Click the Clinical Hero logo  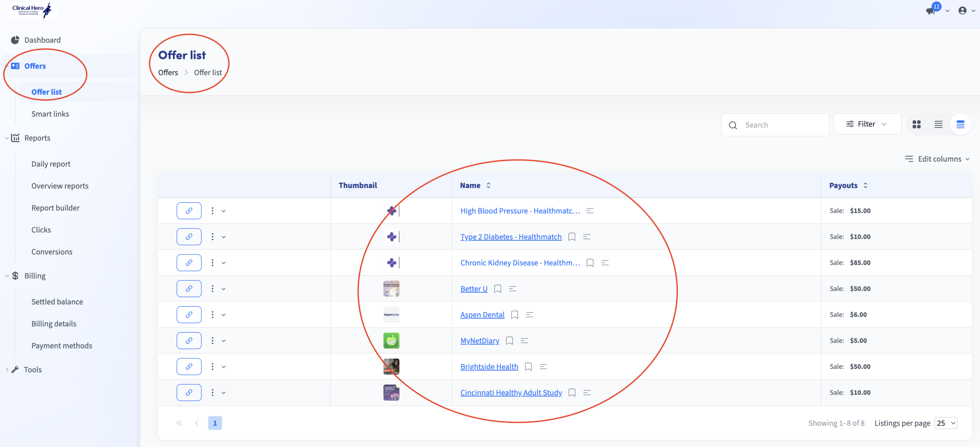32,10
